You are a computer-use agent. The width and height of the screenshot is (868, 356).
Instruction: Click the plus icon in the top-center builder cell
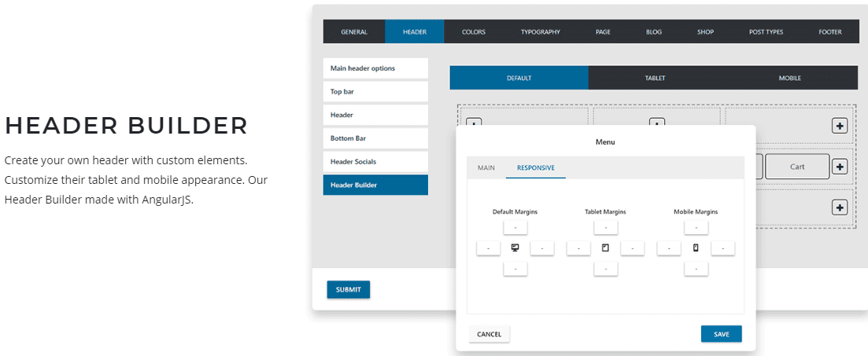(656, 122)
